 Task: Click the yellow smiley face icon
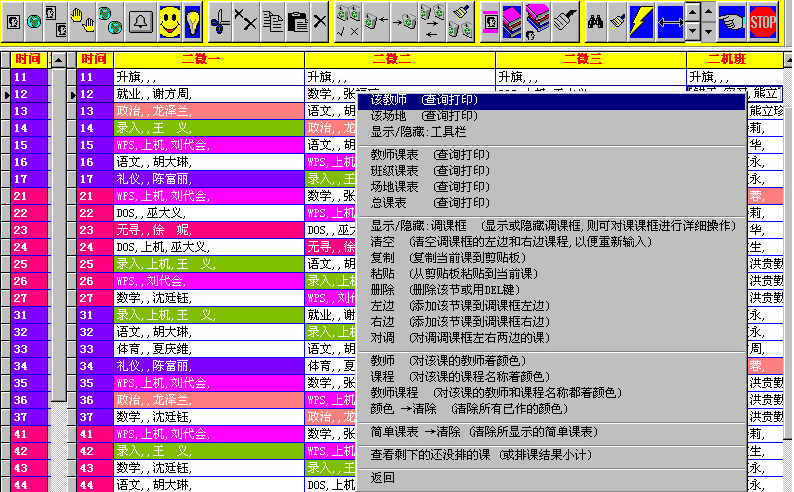(x=168, y=20)
